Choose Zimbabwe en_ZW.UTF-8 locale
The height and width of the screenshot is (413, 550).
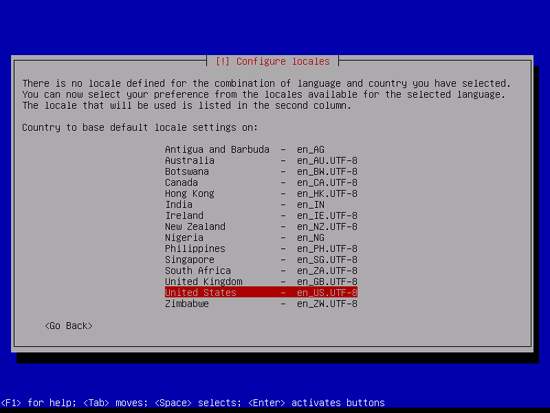261,304
